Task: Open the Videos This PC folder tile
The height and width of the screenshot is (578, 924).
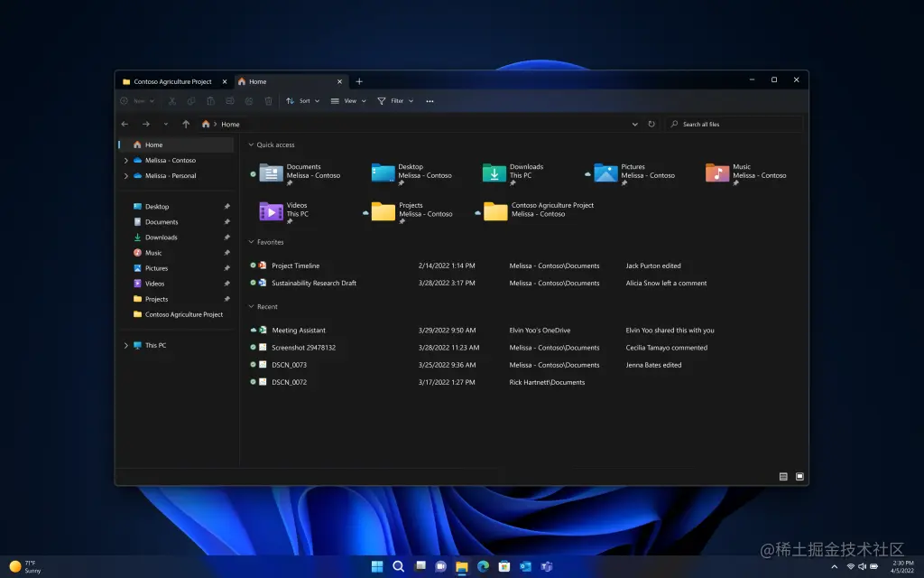Action: pos(284,211)
